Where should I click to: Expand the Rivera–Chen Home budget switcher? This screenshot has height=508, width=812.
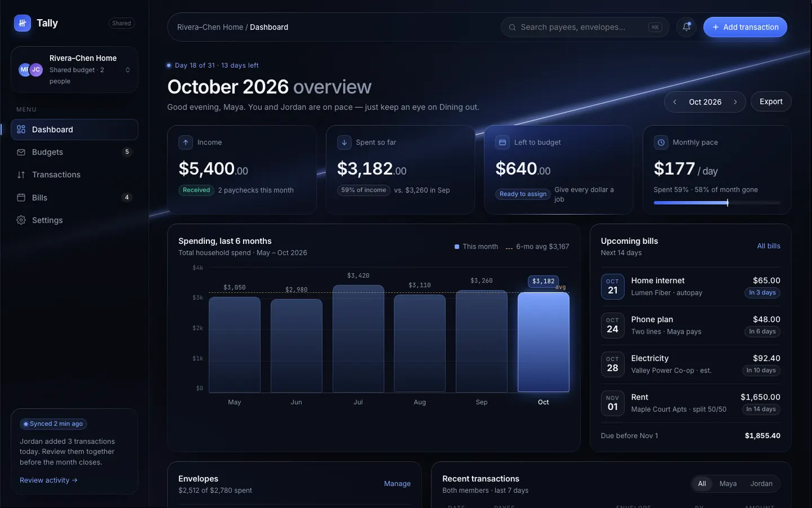74,69
